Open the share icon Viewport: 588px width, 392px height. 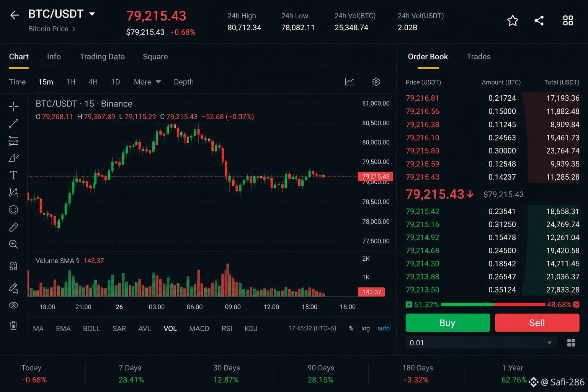point(539,21)
